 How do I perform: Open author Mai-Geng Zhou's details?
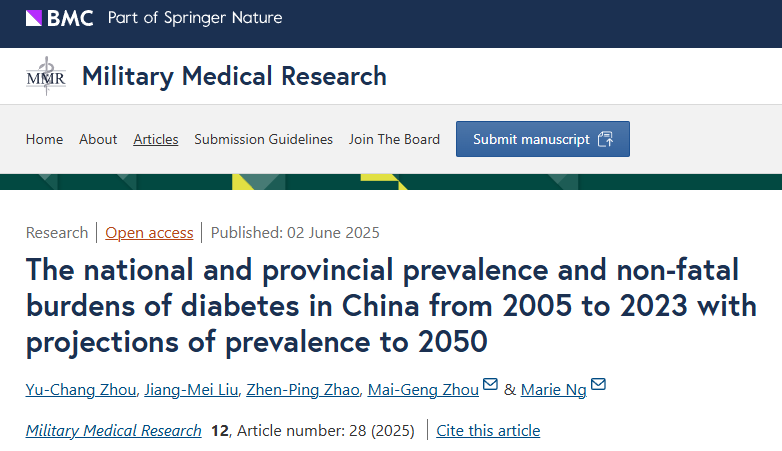423,389
